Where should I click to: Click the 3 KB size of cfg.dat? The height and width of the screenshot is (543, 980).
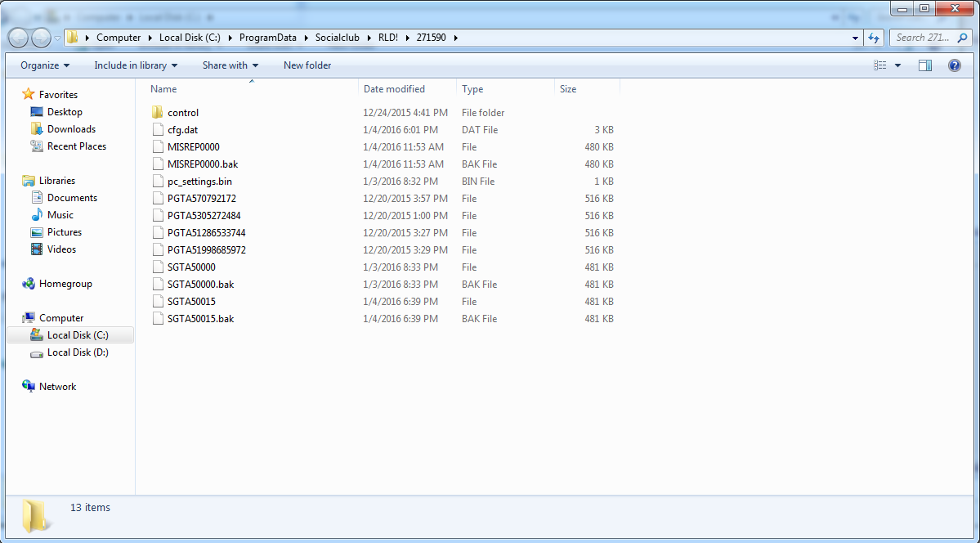(604, 129)
